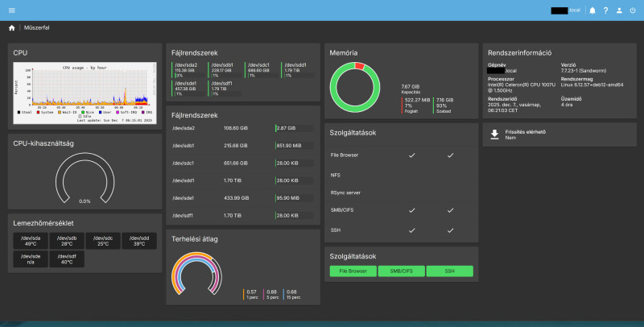Open the CPU usage by hour graph

coord(85,93)
